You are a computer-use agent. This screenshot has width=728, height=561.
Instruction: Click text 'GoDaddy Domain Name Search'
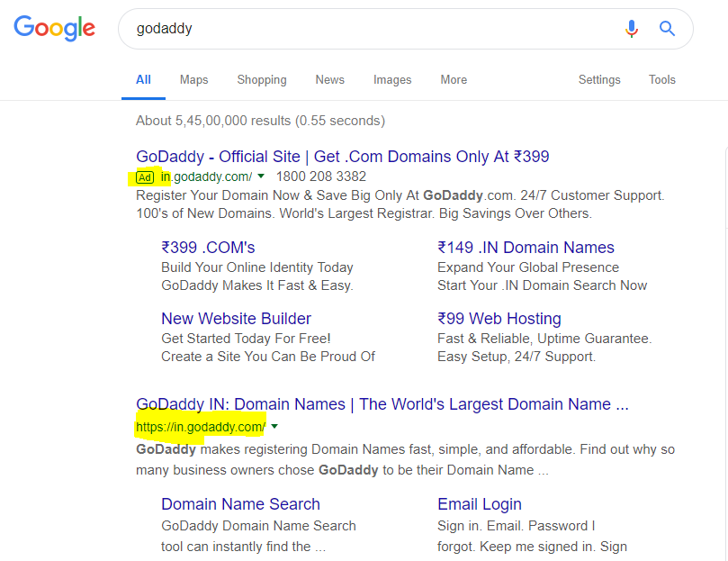[x=258, y=526]
